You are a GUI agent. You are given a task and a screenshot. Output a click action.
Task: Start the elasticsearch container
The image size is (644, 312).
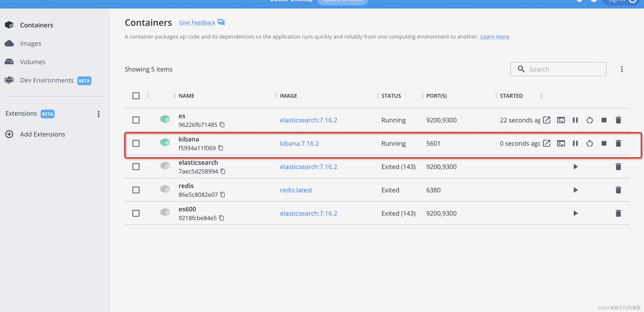tap(576, 167)
